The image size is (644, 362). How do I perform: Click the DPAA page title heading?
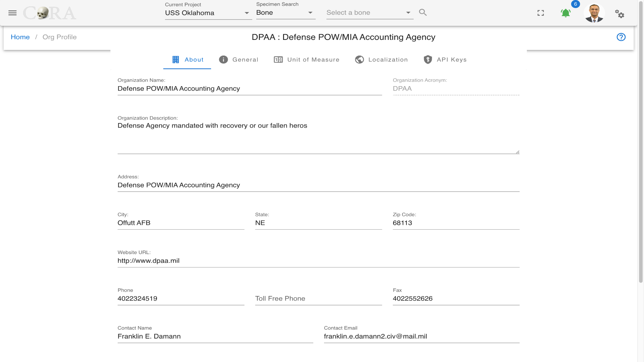click(343, 37)
